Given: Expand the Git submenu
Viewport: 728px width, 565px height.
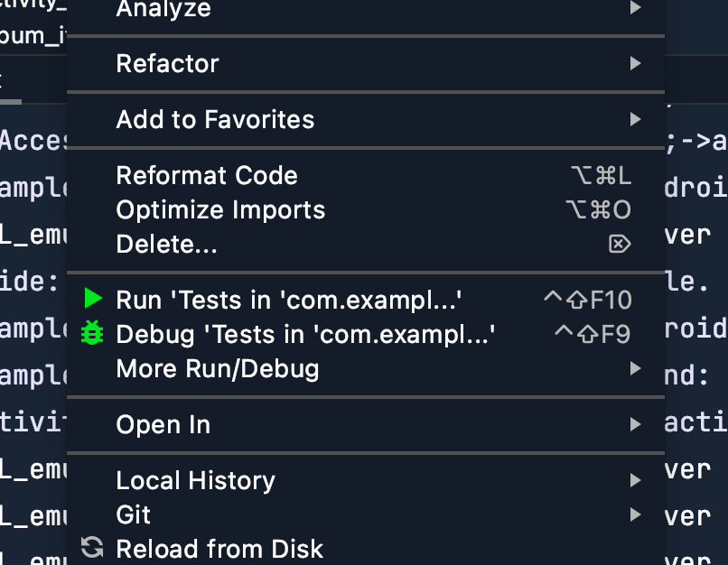Looking at the screenshot, I should point(635,515).
